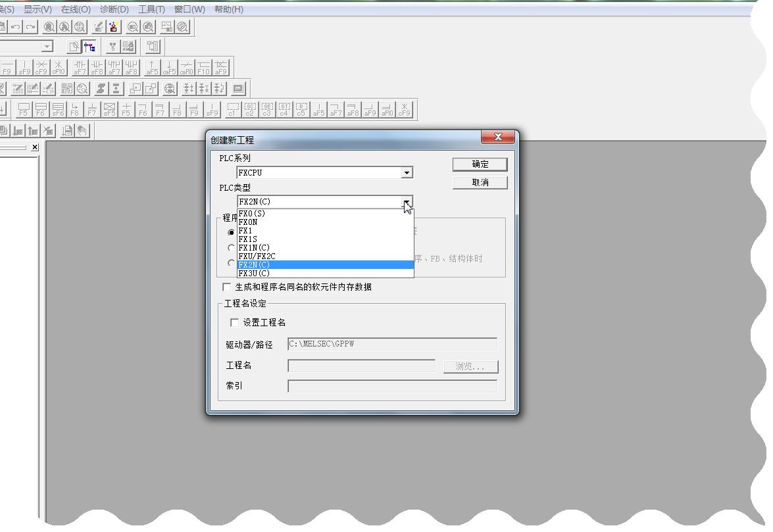Screen dimensions: 773x532
Task: Open the 工具(T) menu
Action: (x=151, y=9)
